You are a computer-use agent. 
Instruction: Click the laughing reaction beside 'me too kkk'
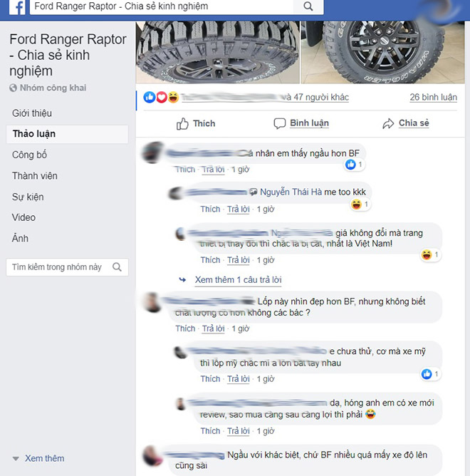(356, 205)
